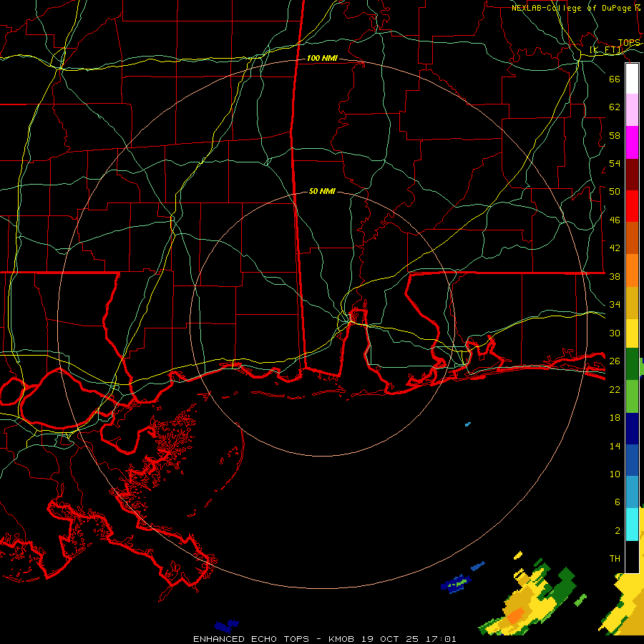Image resolution: width=644 pixels, height=644 pixels.
Task: Click the 22 legend value
Action: coord(615,389)
